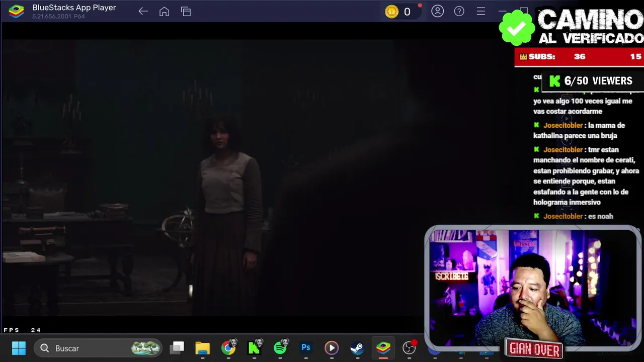The image size is (644, 362).
Task: Click the SUBS: 36 counter bar
Action: pos(579,57)
